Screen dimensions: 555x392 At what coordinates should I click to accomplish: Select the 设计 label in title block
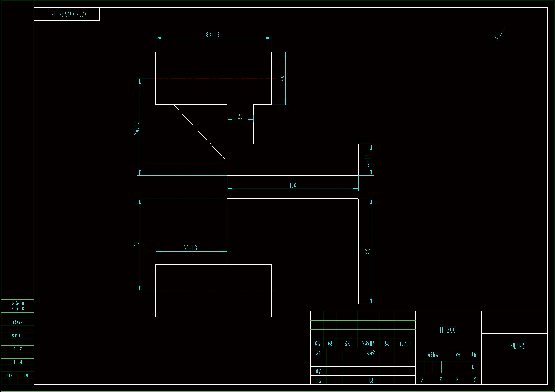click(318, 353)
